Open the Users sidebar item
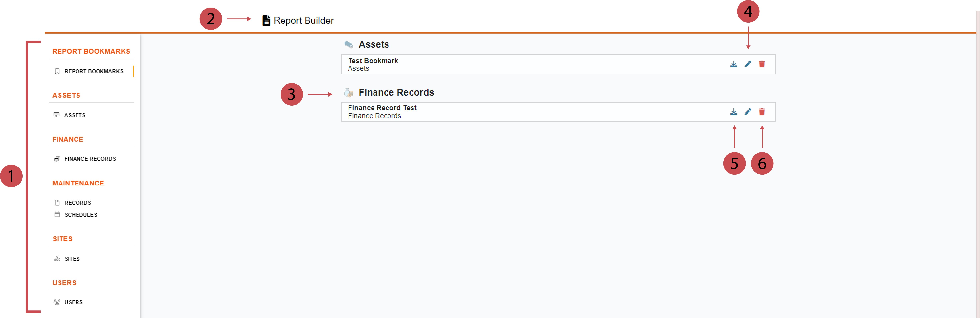This screenshot has width=980, height=318. pyautogui.click(x=74, y=302)
